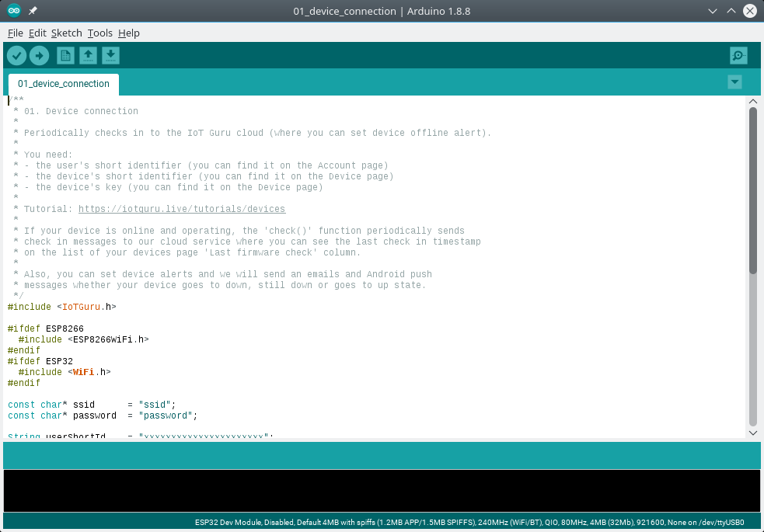Click the Upload arrow icon
Screen dimensions: 764x532
pos(39,56)
